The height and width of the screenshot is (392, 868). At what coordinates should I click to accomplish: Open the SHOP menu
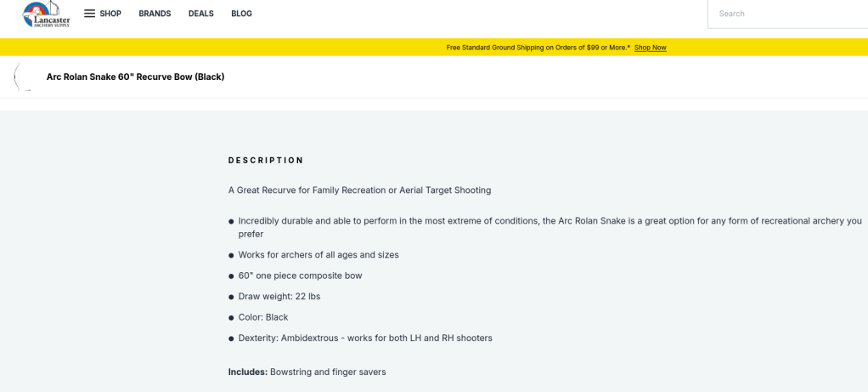(x=110, y=14)
